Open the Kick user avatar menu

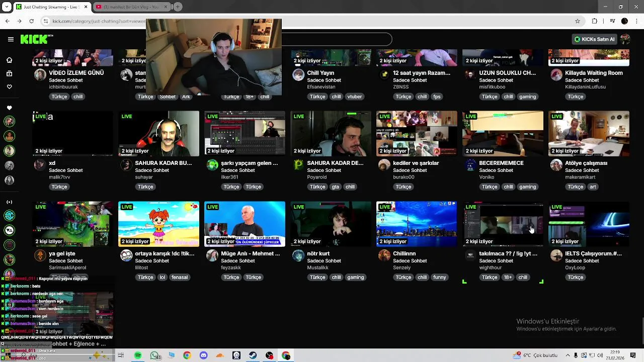click(x=625, y=39)
